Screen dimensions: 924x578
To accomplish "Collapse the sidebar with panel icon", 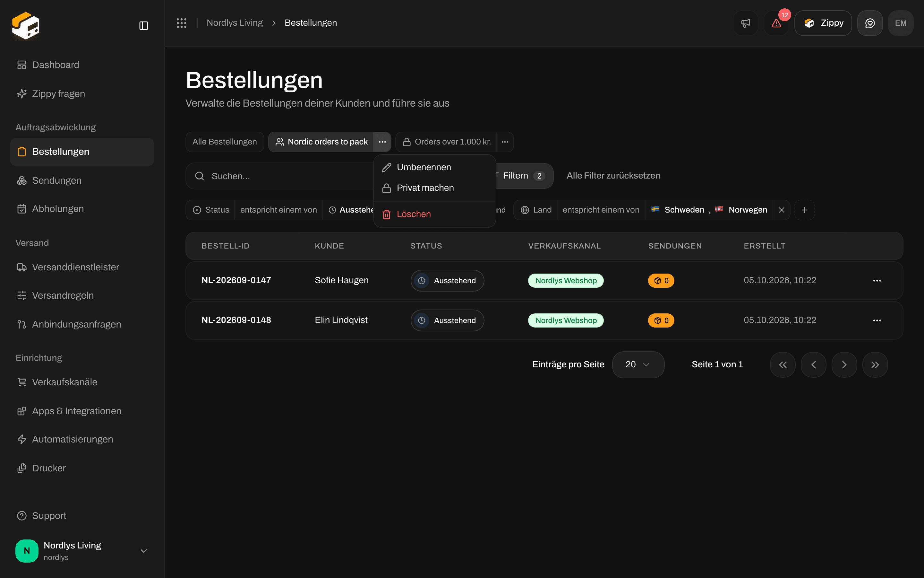I will click(143, 26).
